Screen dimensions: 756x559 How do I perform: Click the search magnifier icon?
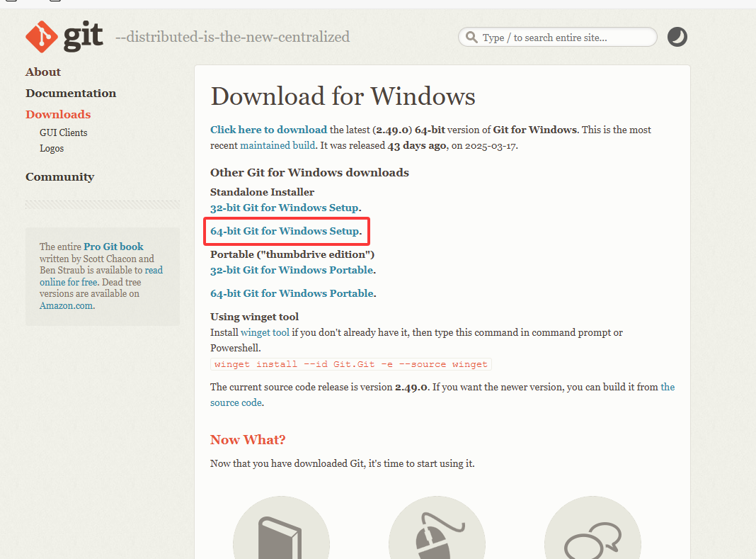coord(471,37)
